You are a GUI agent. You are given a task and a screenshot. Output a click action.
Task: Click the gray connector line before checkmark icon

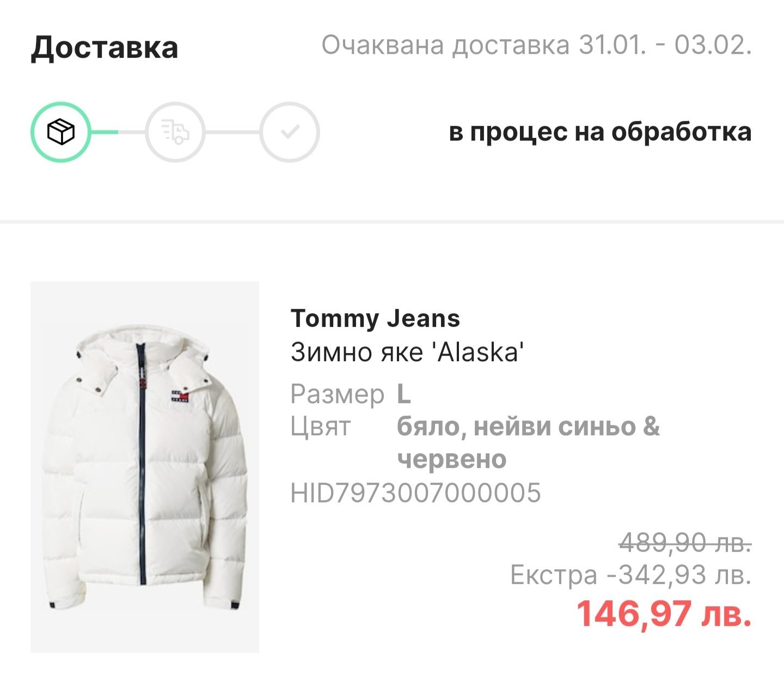[x=232, y=132]
